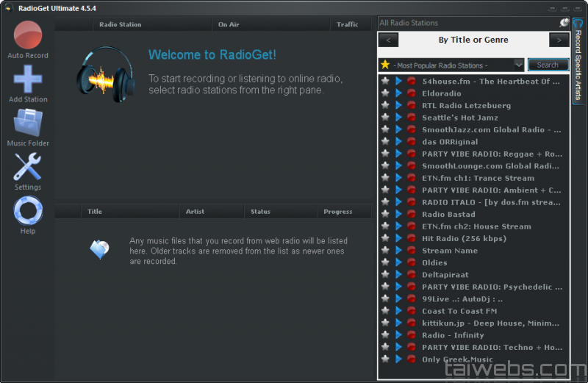Play the Eldoradio station
The width and height of the screenshot is (588, 383).
tap(398, 93)
